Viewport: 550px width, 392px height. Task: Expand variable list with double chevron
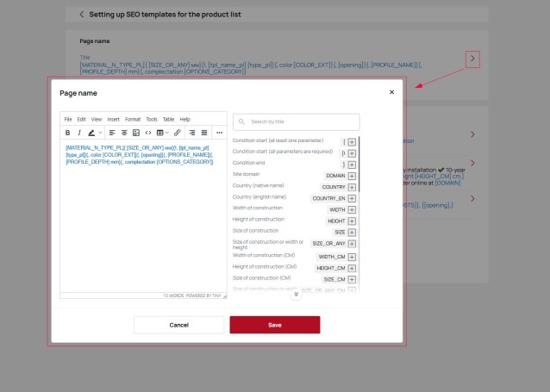tap(297, 294)
